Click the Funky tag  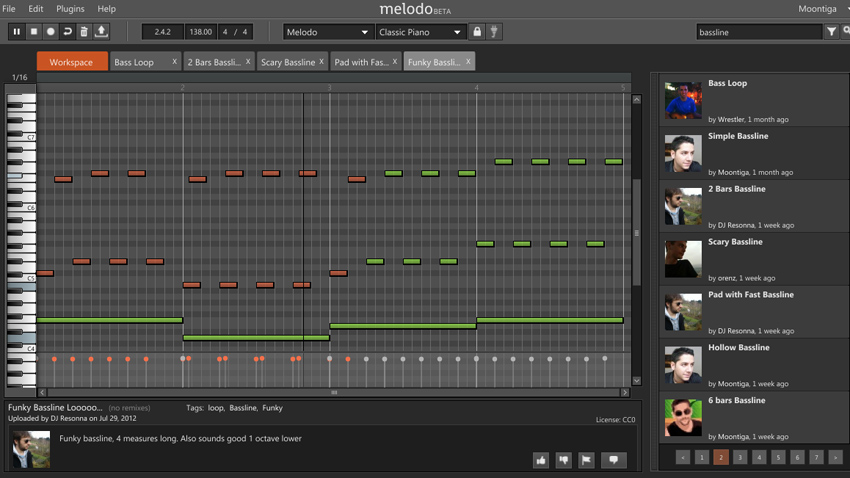pos(272,408)
